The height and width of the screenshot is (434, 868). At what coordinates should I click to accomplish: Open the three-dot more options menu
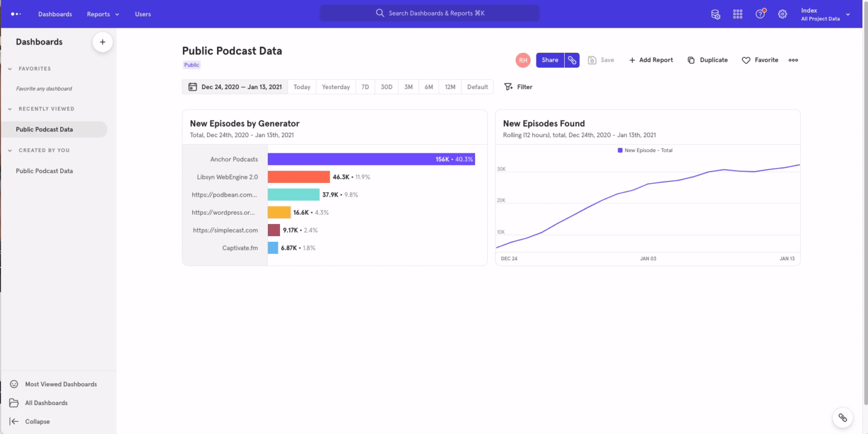pos(793,60)
